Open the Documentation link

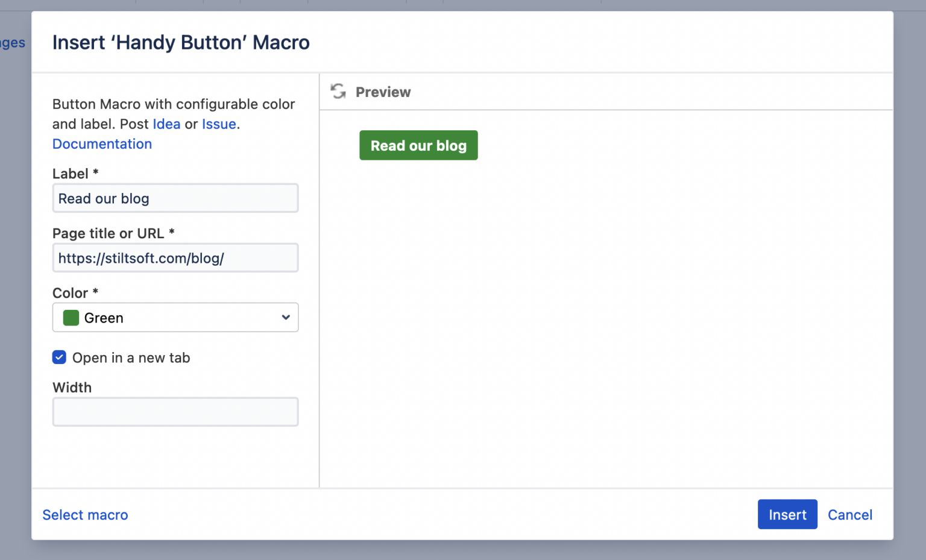point(102,143)
